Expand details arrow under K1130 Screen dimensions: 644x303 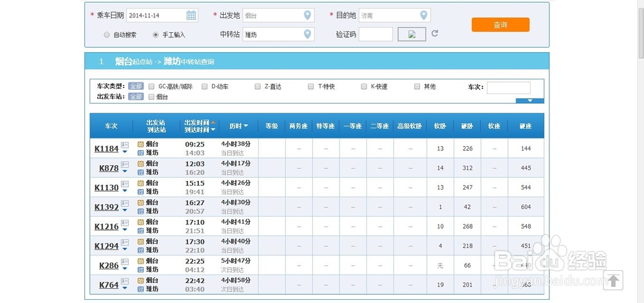click(125, 191)
